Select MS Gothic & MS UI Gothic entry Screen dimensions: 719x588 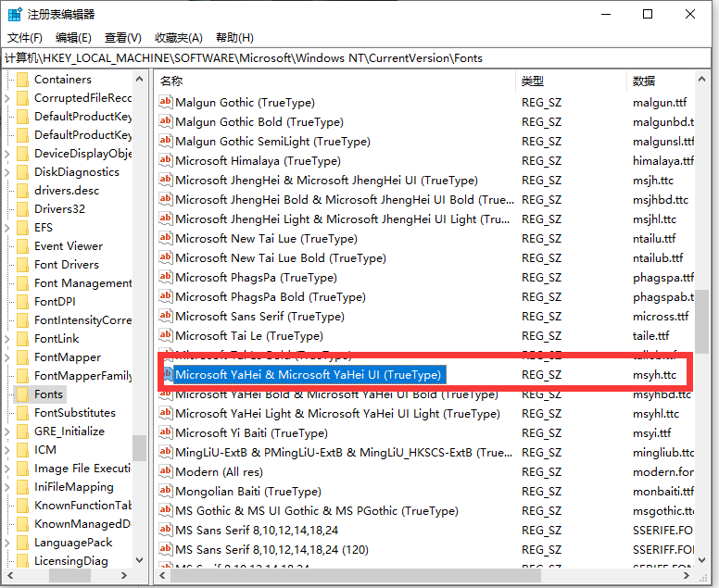click(317, 510)
